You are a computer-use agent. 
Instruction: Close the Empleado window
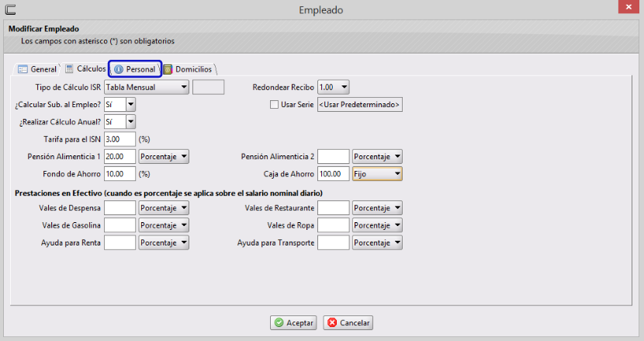[x=628, y=6]
